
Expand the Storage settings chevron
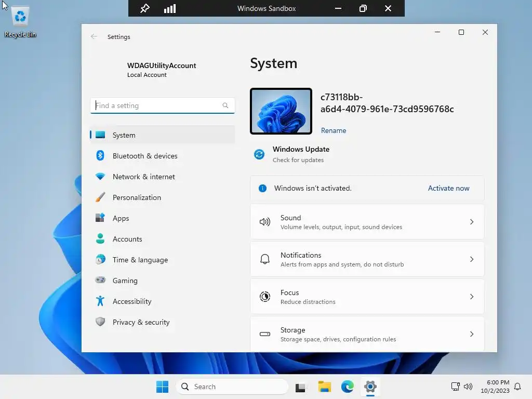pos(472,334)
